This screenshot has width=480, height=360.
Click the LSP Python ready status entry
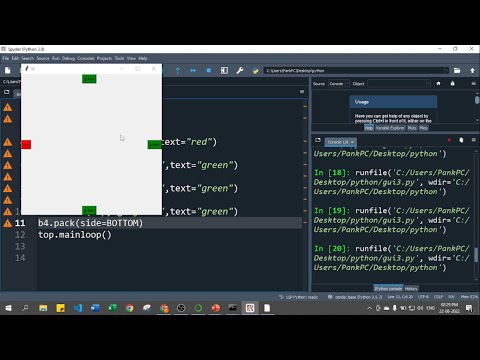point(299,297)
